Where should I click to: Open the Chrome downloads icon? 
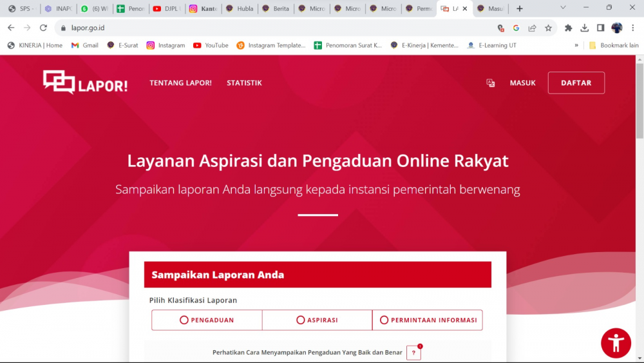point(585,28)
